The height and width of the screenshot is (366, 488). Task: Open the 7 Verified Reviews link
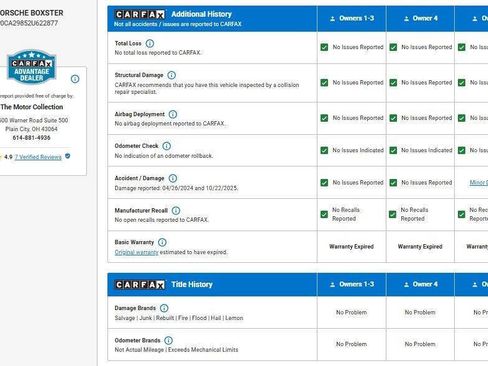coord(38,157)
